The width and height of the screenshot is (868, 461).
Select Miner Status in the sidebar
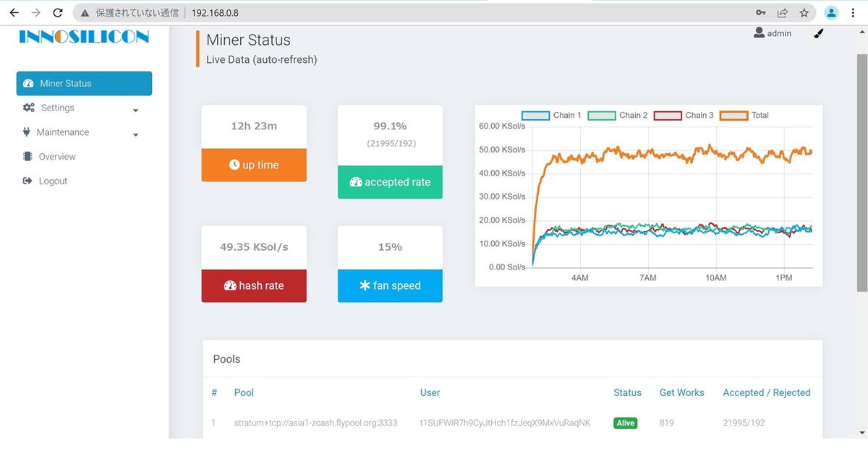click(84, 83)
